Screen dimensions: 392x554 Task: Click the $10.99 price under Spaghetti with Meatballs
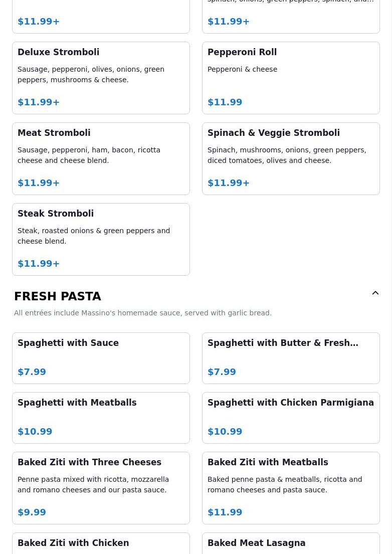[x=35, y=432]
